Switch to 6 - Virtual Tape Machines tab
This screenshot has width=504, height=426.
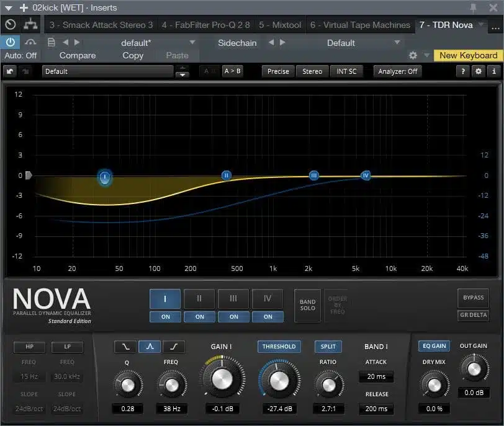click(x=361, y=25)
